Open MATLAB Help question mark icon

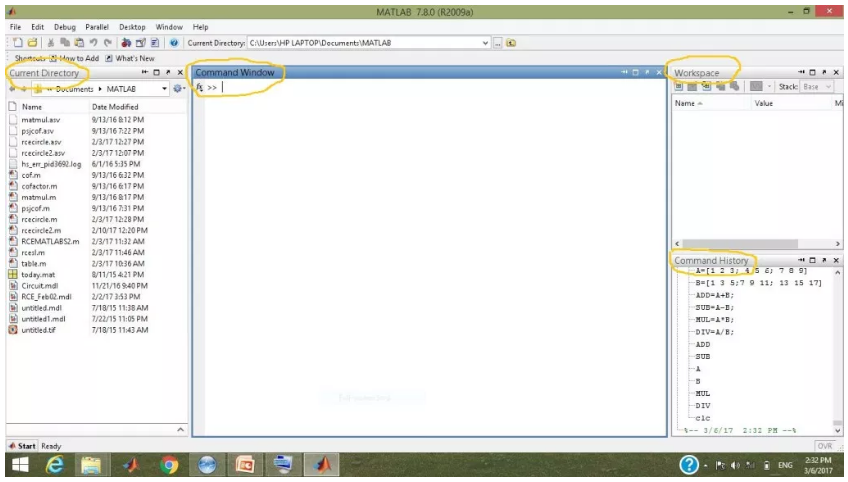point(174,43)
